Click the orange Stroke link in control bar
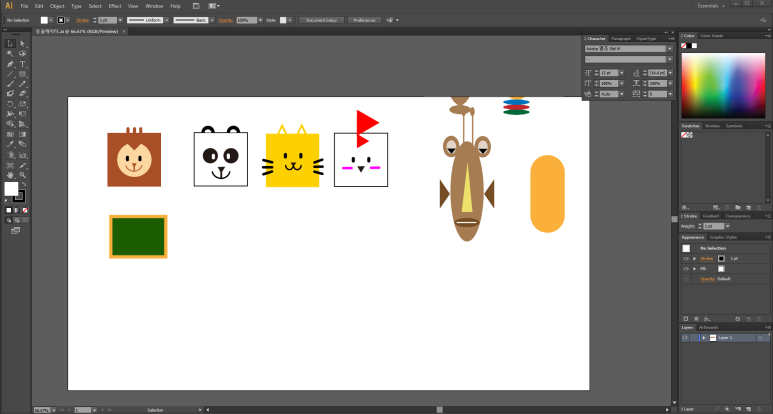The width and height of the screenshot is (773, 414). pyautogui.click(x=82, y=20)
